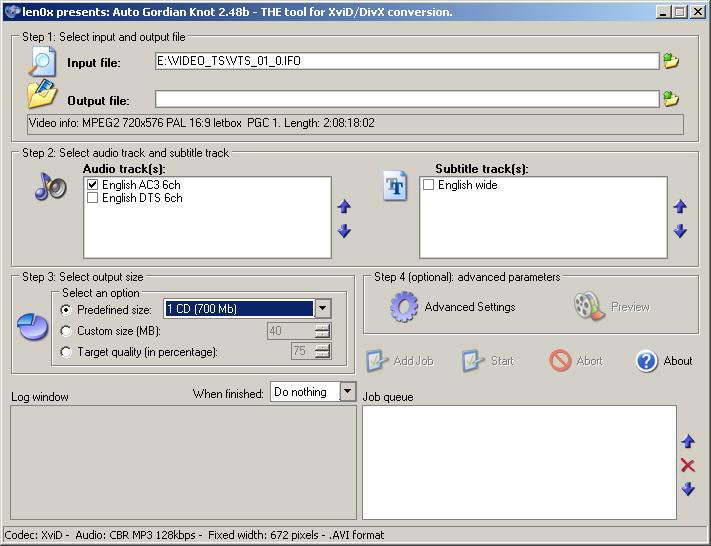Close the Auto Gordian Knot window
Screen dimensions: 711x546
[697, 12]
